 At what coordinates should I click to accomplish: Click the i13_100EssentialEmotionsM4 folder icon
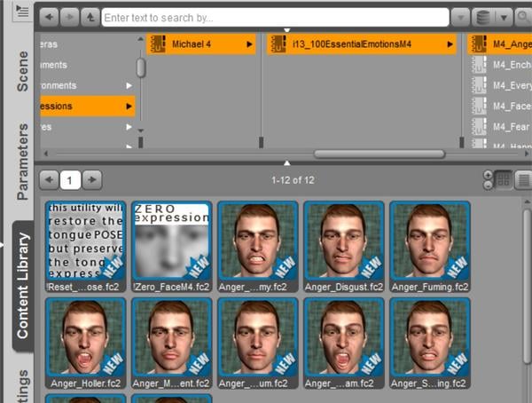point(278,44)
